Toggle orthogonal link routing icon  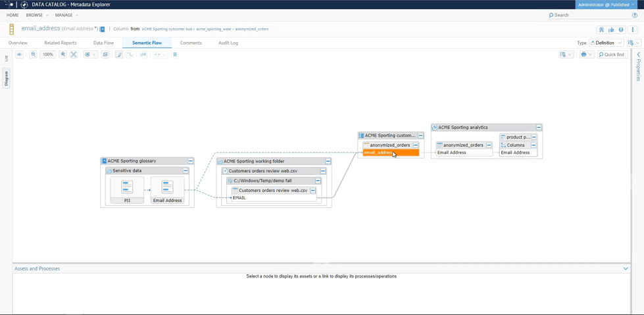130,54
